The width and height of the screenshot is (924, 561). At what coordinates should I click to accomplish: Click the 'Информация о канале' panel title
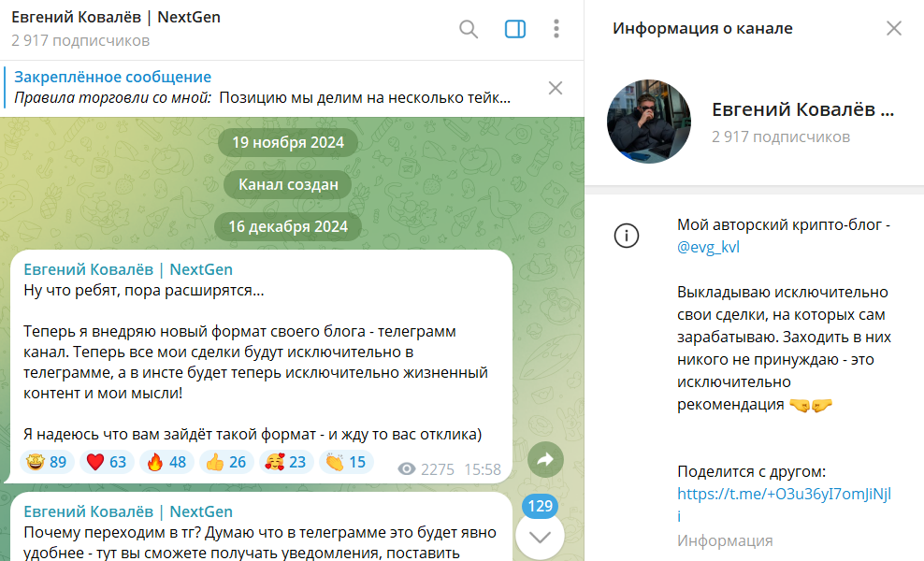[x=702, y=28]
